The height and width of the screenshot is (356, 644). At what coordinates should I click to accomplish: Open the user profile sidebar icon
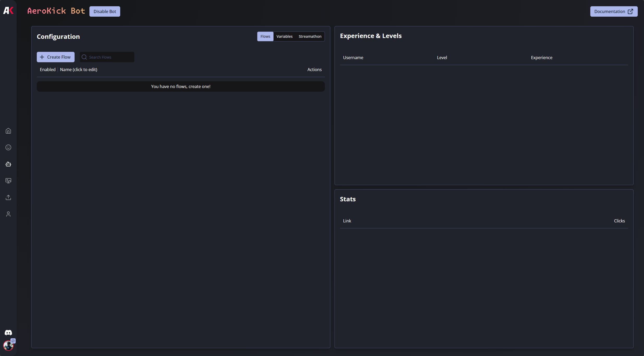click(x=8, y=214)
